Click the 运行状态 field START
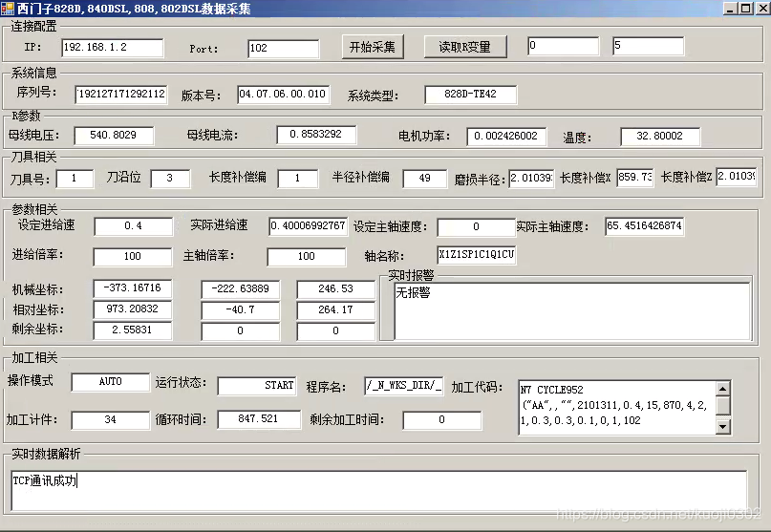 pyautogui.click(x=257, y=386)
